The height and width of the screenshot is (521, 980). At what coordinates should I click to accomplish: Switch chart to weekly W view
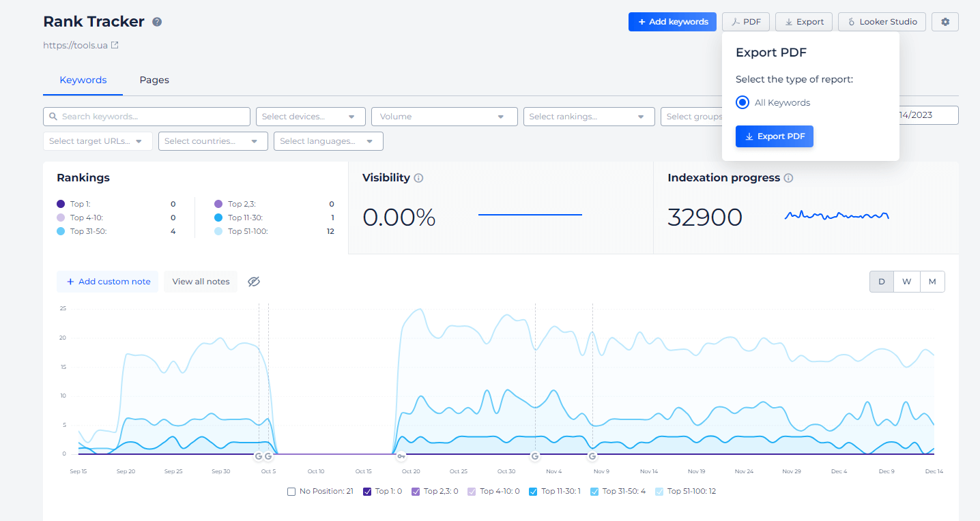[906, 282]
